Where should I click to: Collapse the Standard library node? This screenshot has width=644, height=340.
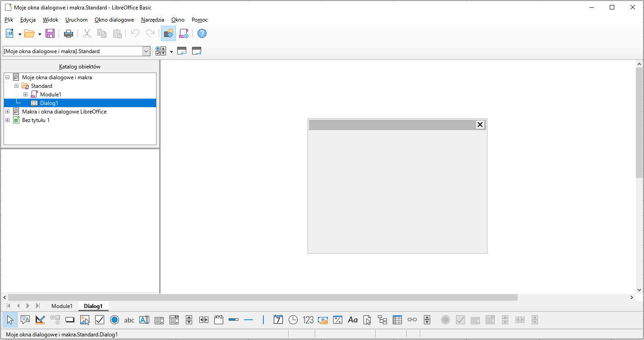pyautogui.click(x=16, y=86)
